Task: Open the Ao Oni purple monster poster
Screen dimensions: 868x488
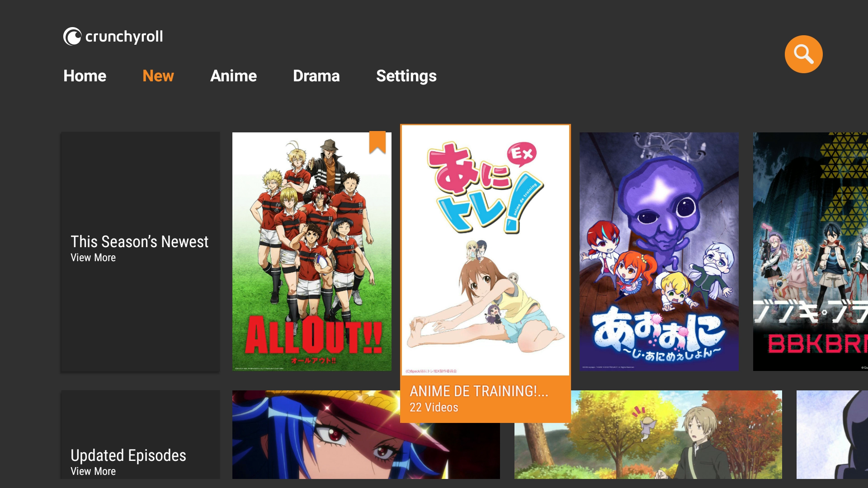Action: (659, 252)
